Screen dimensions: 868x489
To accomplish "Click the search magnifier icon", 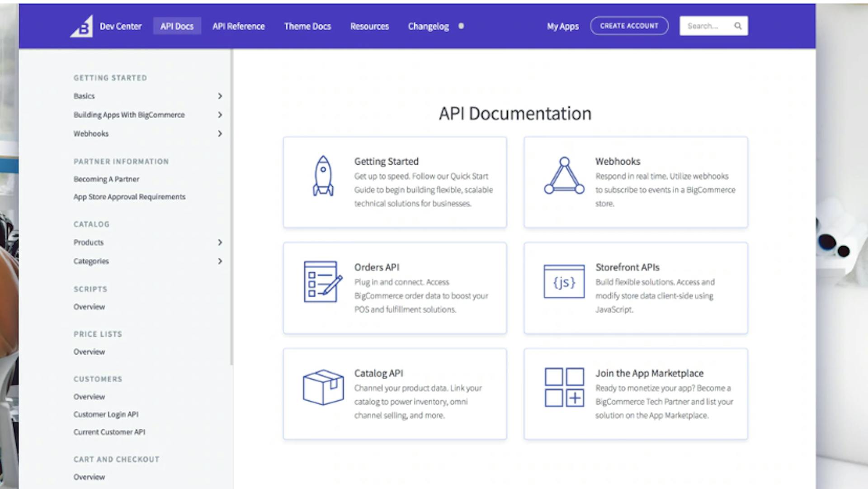I will click(738, 26).
